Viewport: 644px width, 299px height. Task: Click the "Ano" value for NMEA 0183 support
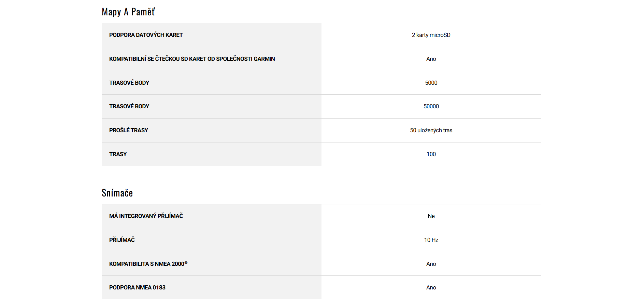[x=431, y=287]
